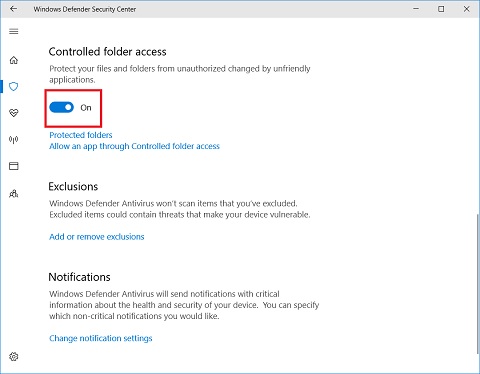Click Allow an app through Controlled folder access
The image size is (480, 374).
(x=134, y=146)
